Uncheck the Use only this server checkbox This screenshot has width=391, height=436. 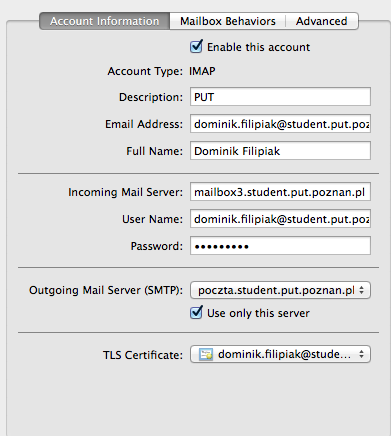(196, 312)
